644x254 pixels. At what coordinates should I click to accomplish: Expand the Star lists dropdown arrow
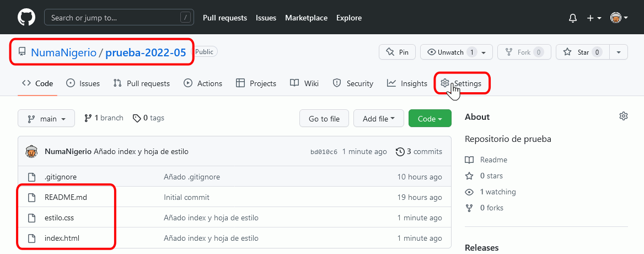[x=619, y=52]
